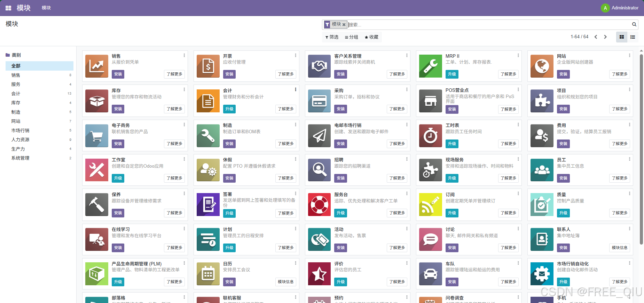Click 了解更多 on 库存 card
Screen dimensions: 644x303
pos(174,109)
